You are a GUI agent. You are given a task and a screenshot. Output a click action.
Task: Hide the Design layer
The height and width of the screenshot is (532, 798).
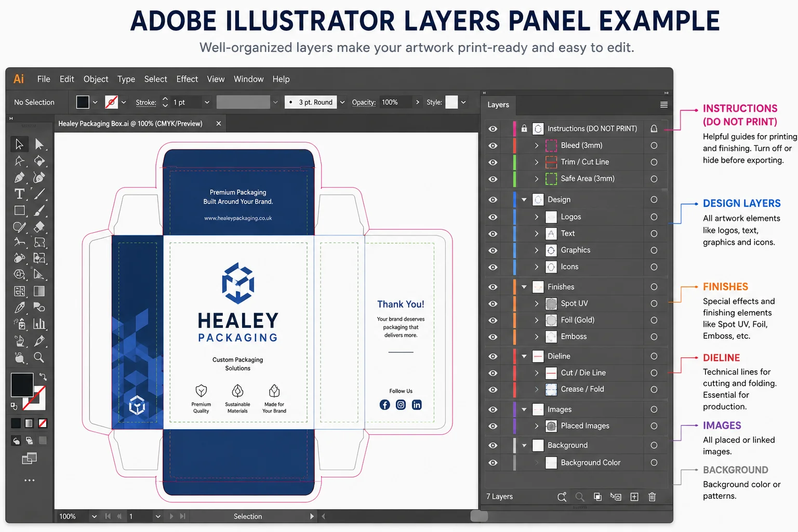point(493,200)
